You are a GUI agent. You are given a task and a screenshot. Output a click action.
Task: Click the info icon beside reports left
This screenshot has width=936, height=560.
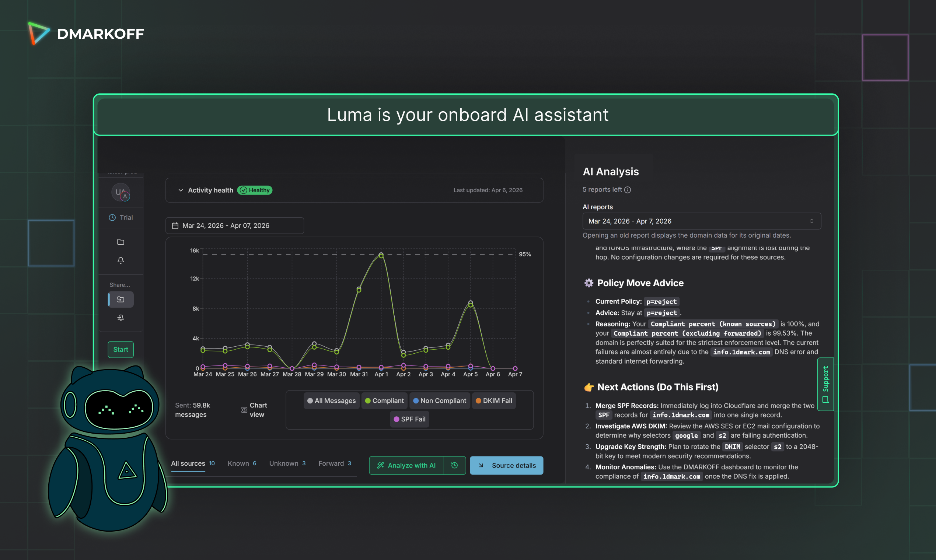point(628,190)
